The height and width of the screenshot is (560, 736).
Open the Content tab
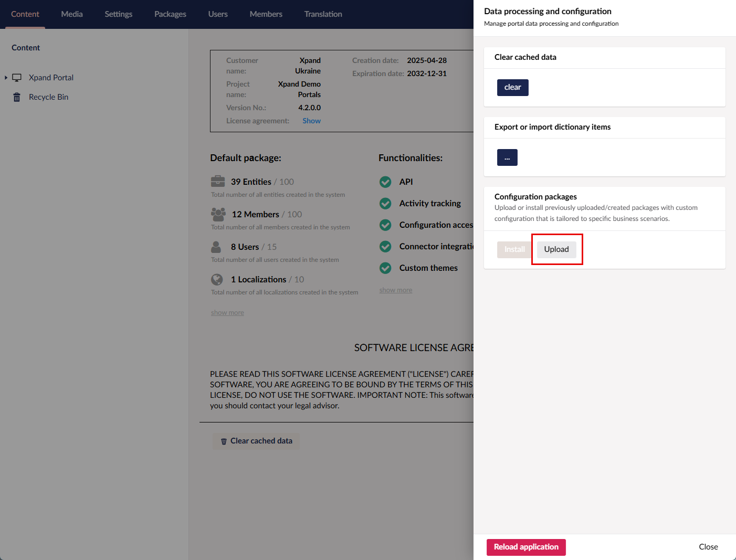(x=25, y=14)
